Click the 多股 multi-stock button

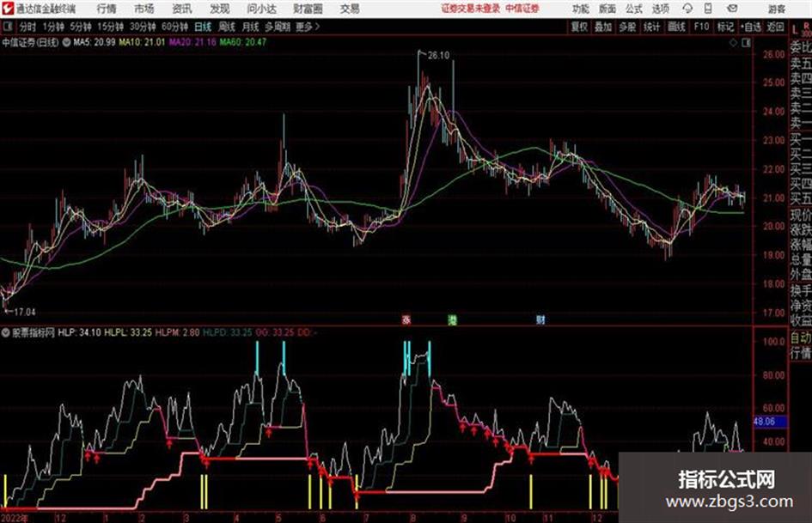point(627,27)
